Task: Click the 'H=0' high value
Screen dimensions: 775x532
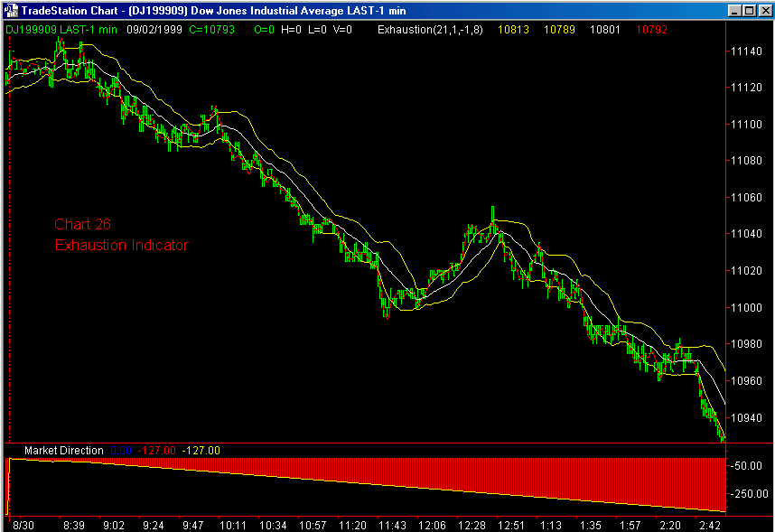Action: coord(291,30)
